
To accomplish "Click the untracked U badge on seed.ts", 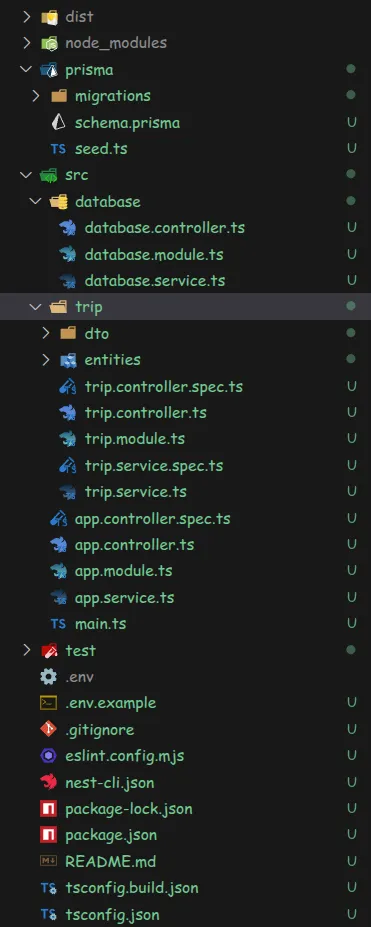I will [x=352, y=148].
